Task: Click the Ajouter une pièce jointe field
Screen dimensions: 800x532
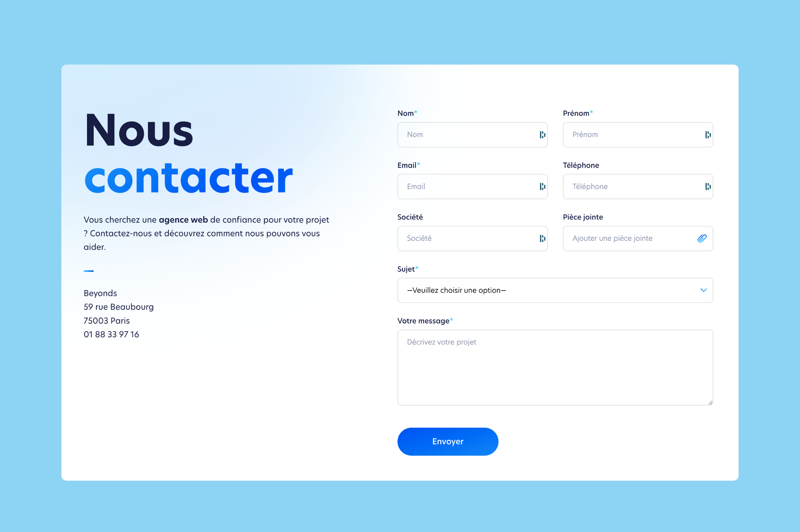Action: pos(638,238)
